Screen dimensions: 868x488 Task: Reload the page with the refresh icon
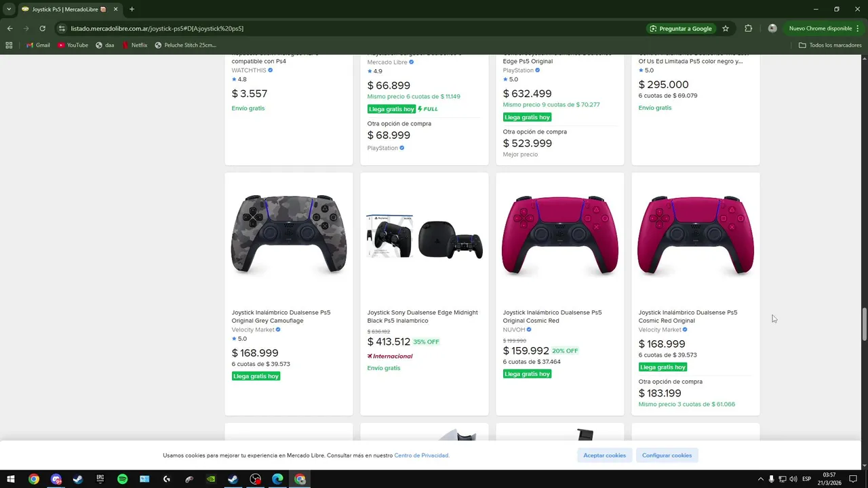(x=42, y=28)
